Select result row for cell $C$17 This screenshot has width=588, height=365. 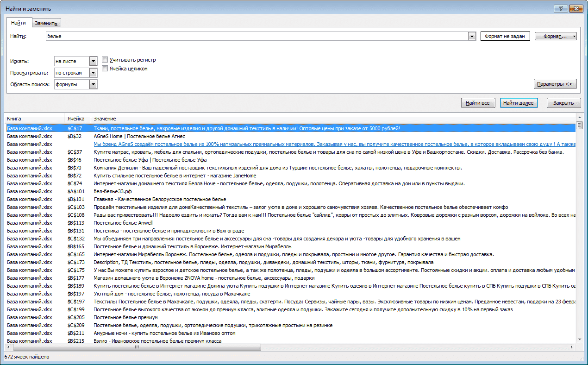pos(290,128)
